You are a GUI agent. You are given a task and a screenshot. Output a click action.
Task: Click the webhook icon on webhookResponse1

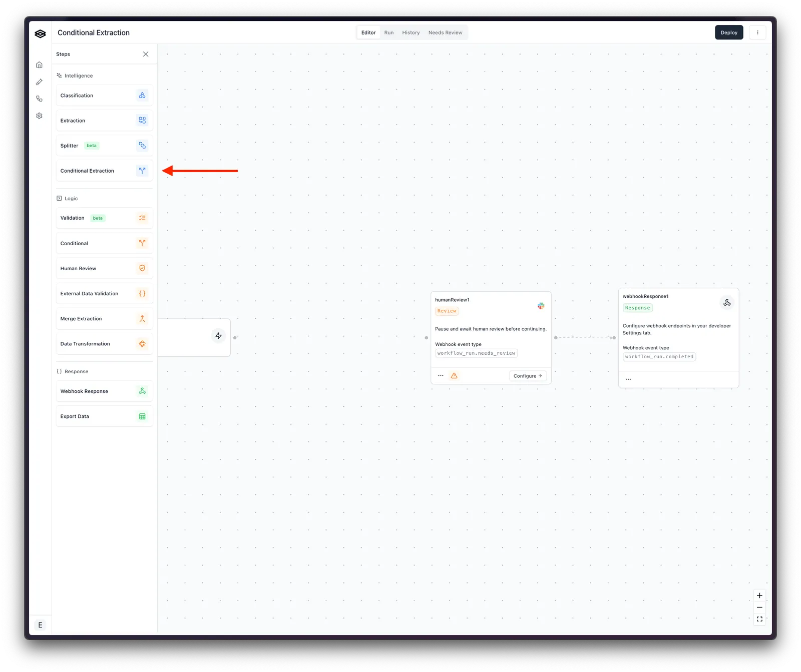(x=727, y=303)
